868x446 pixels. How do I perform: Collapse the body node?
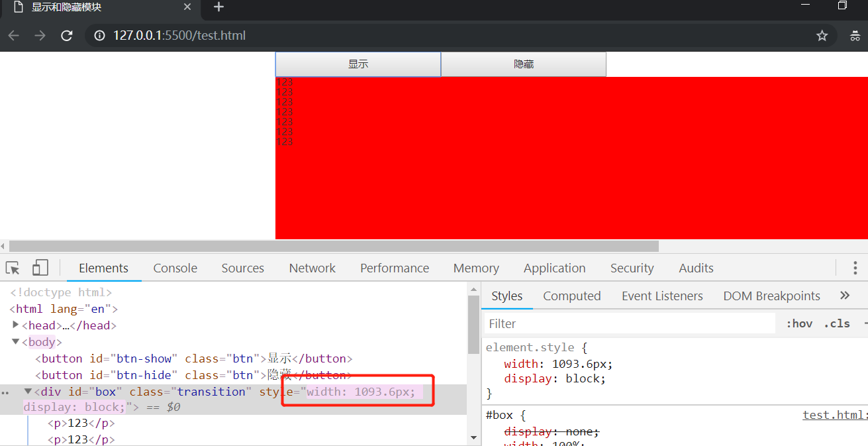point(16,342)
